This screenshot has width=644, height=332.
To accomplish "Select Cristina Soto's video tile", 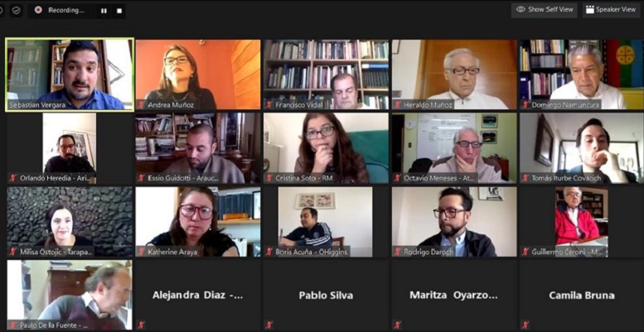I will tap(326, 148).
